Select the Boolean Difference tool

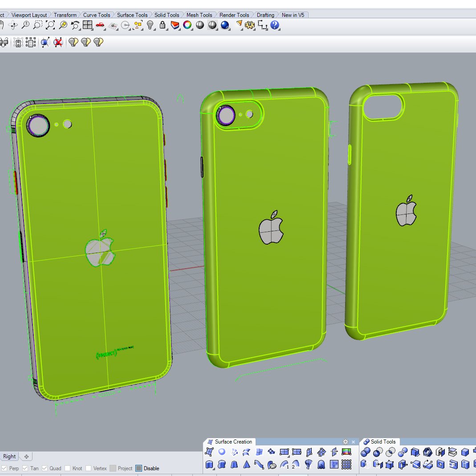[x=378, y=452]
